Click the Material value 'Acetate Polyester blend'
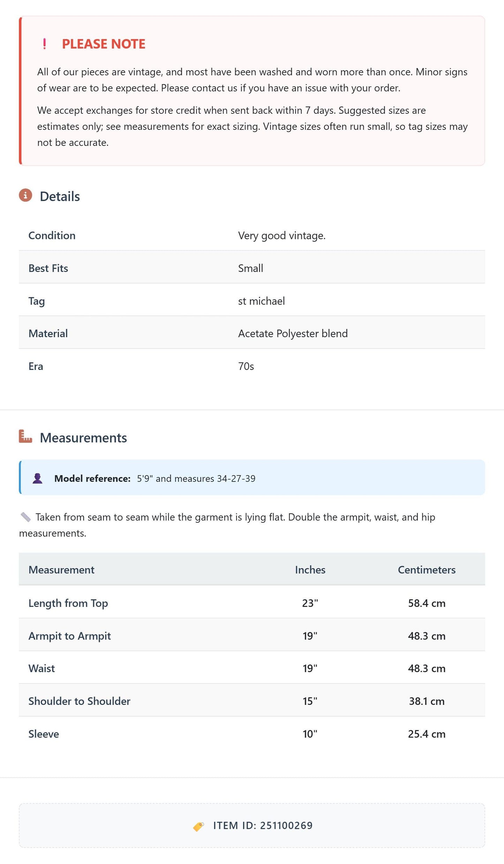Screen dimensions: 504x864 [293, 334]
